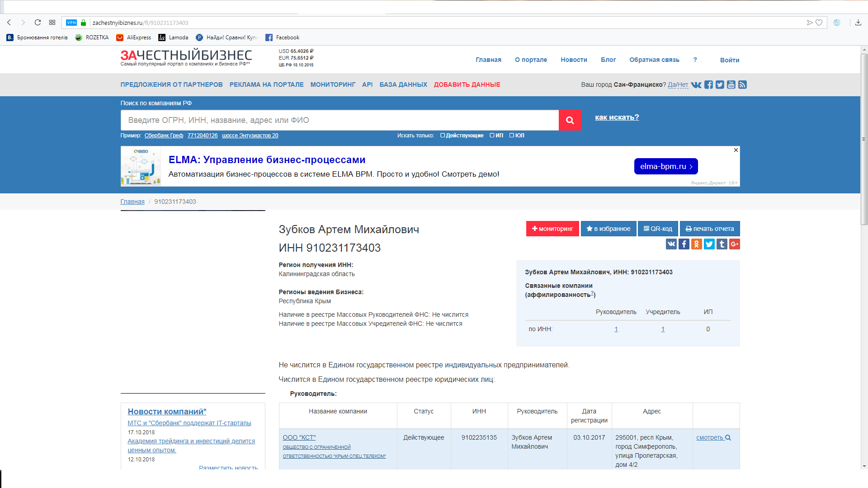The image size is (868, 488).
Task: Go back with browser back arrow
Action: click(x=9, y=23)
